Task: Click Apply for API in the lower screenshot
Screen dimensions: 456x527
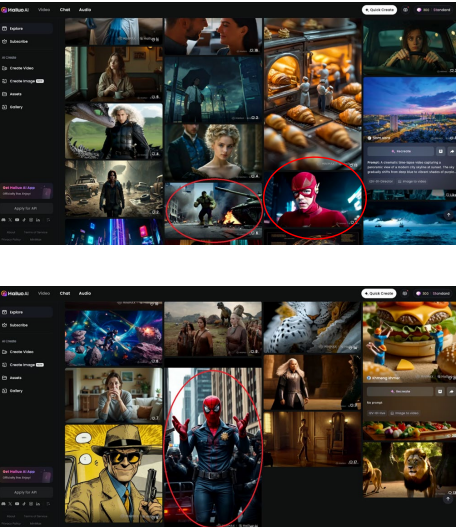Action: (26, 492)
